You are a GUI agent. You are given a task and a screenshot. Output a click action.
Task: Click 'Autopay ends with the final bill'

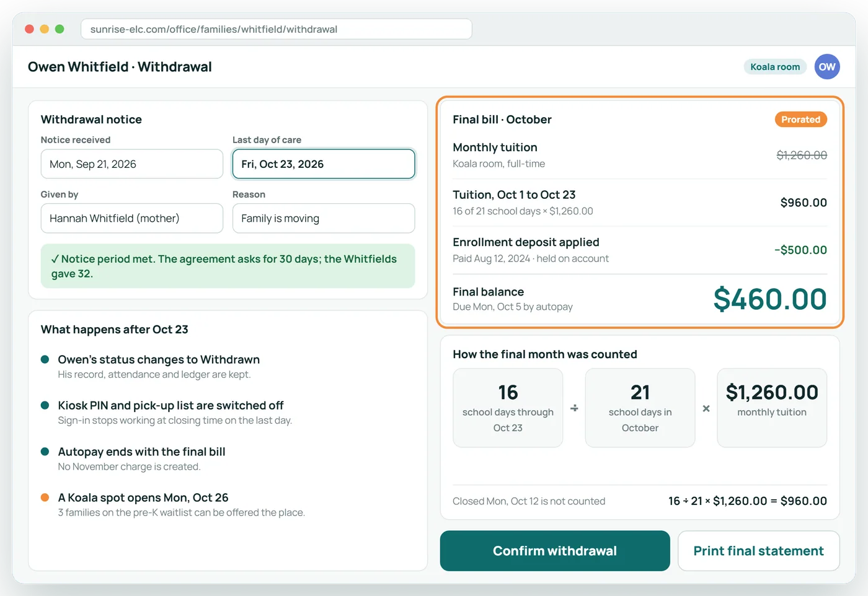point(141,452)
